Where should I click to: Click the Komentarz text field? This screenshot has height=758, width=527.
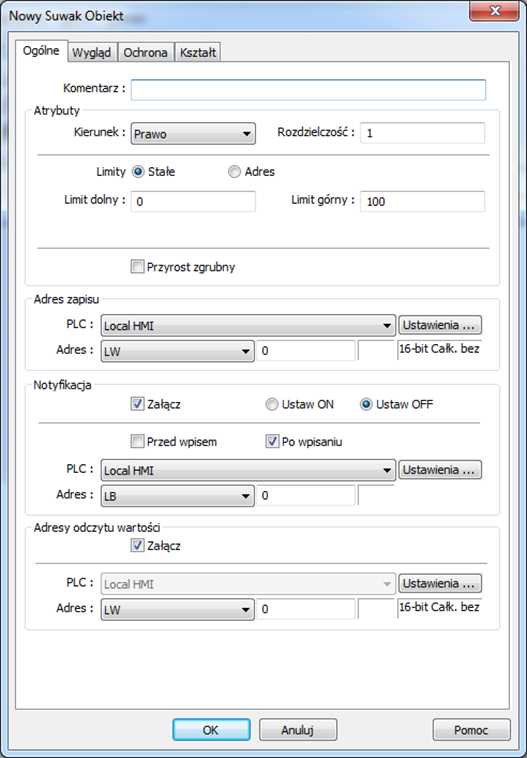pyautogui.click(x=308, y=90)
